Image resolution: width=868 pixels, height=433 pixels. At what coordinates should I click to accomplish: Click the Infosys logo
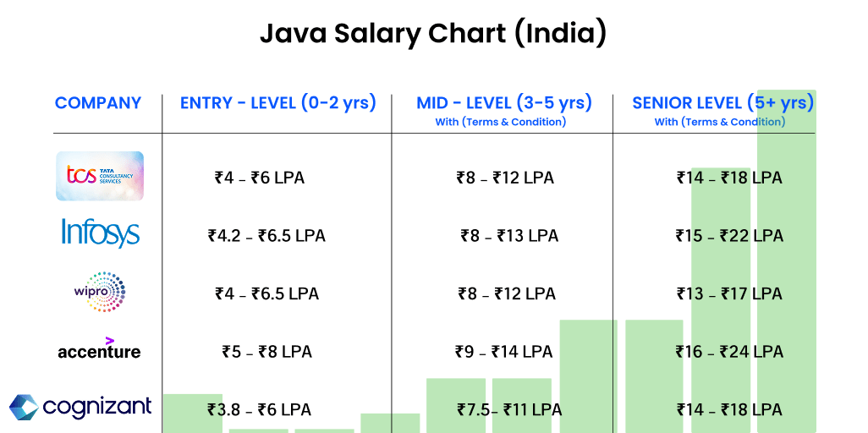(100, 233)
